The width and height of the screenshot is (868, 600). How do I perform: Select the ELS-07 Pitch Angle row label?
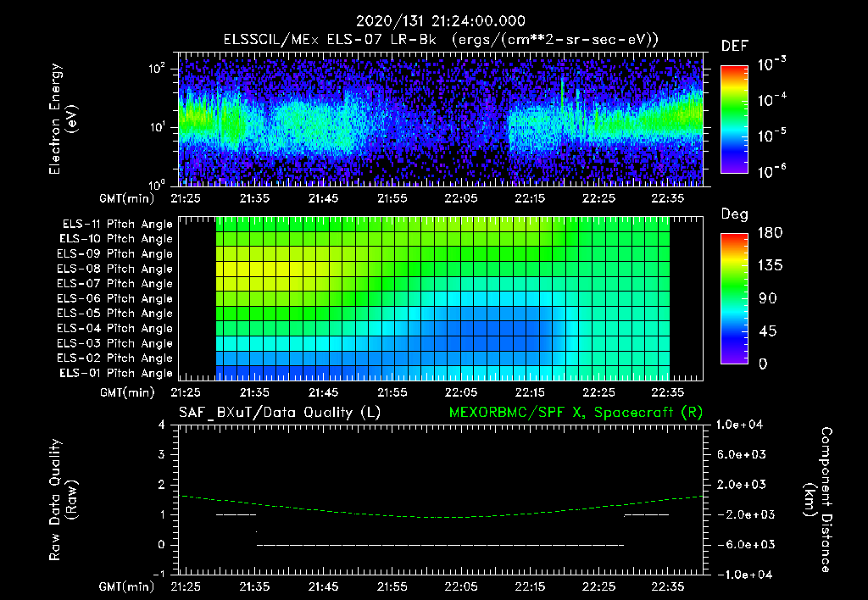115,283
